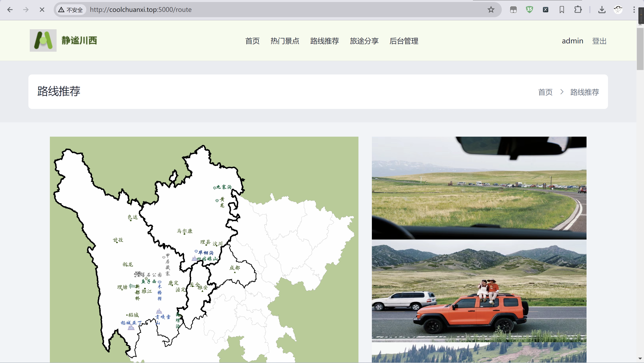The height and width of the screenshot is (363, 644).
Task: Bookmark page with star icon
Action: pos(491,10)
